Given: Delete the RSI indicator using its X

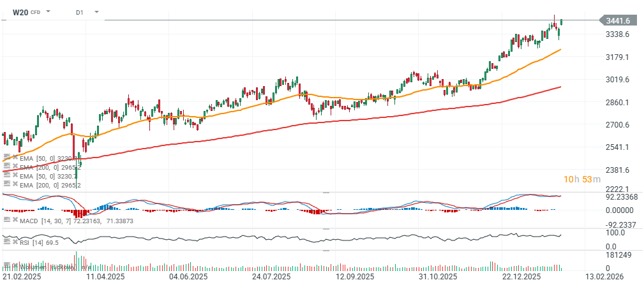Looking at the screenshot, I should pyautogui.click(x=14, y=242).
